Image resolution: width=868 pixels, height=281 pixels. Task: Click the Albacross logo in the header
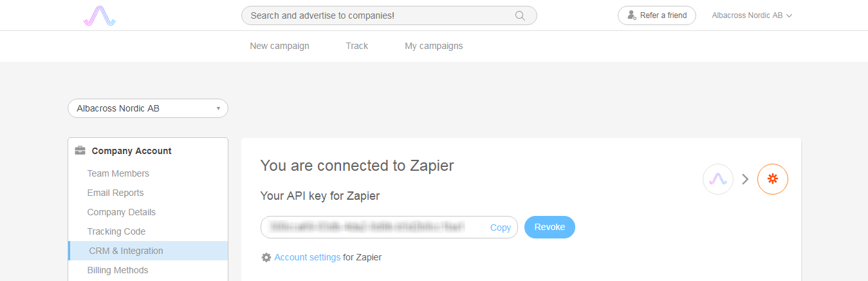tap(100, 15)
